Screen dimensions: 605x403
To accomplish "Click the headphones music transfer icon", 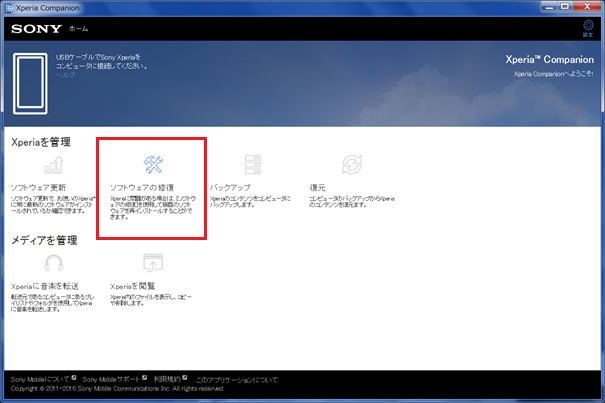I will click(54, 263).
